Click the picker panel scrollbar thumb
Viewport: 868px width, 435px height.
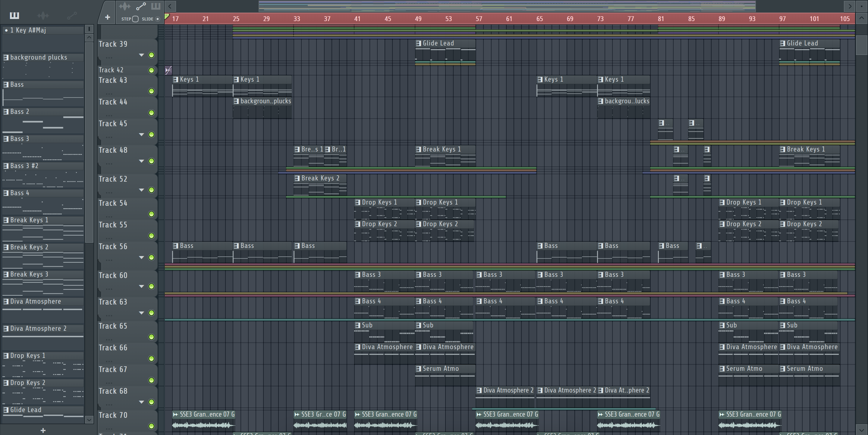point(89,142)
